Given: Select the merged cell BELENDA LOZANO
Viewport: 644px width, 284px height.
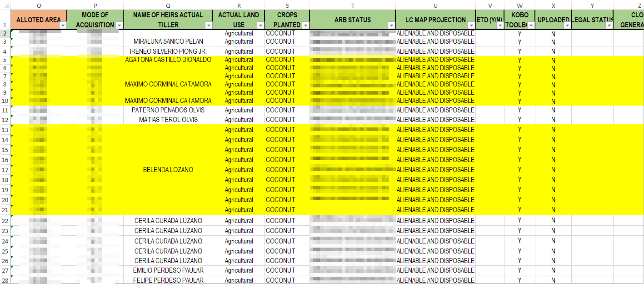Looking at the screenshot, I should pos(168,170).
